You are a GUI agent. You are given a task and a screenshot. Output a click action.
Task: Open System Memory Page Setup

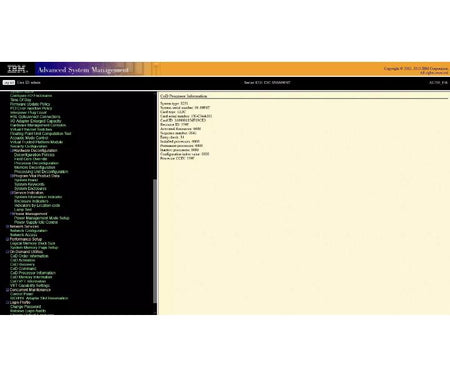click(34, 248)
